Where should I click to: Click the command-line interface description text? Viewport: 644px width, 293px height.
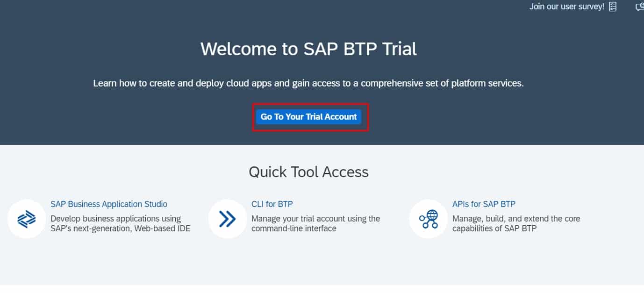[316, 223]
